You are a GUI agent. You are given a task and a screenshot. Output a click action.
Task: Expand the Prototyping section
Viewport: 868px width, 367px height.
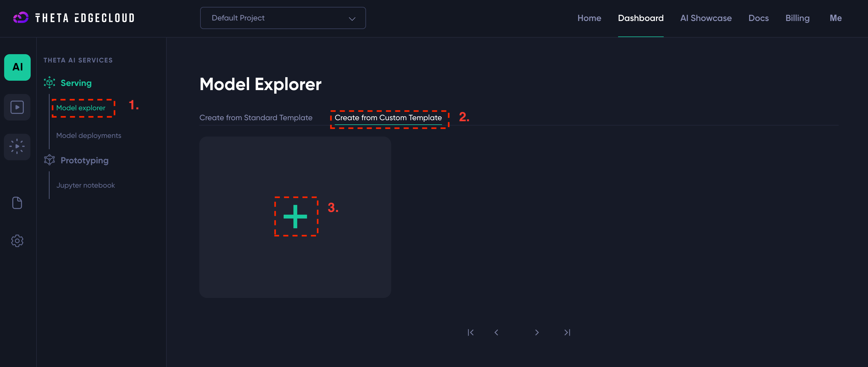[84, 160]
